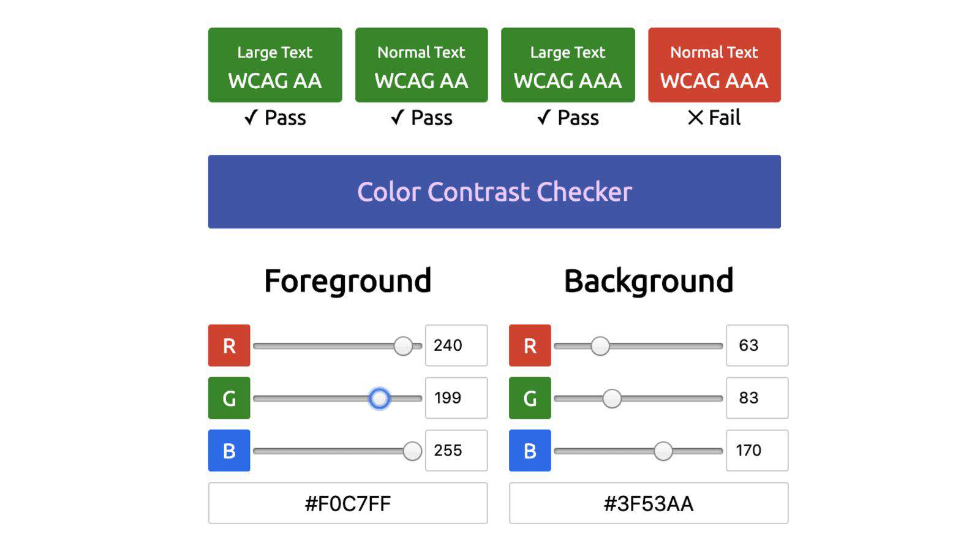The width and height of the screenshot is (980, 551).
Task: Click the foreground green G label
Action: click(x=229, y=398)
